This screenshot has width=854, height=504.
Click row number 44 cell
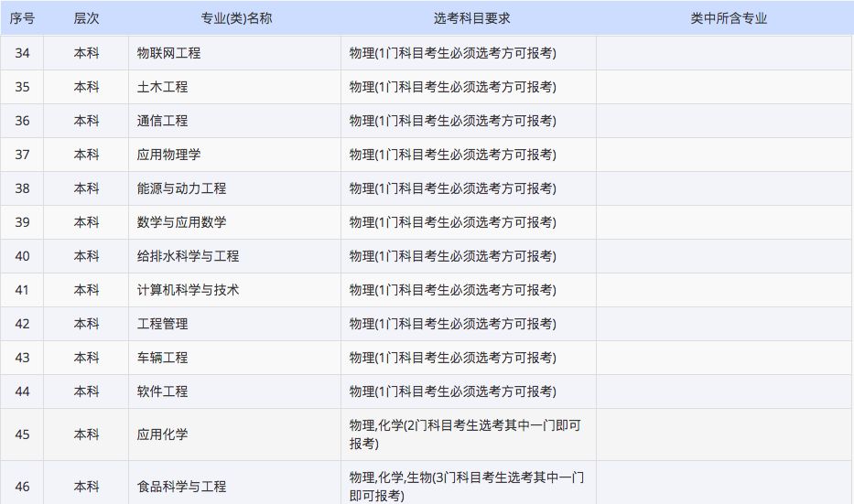point(22,391)
